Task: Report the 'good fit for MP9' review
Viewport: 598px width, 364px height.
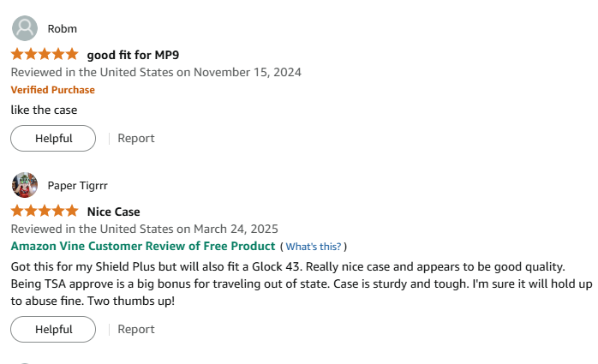Action: point(135,139)
